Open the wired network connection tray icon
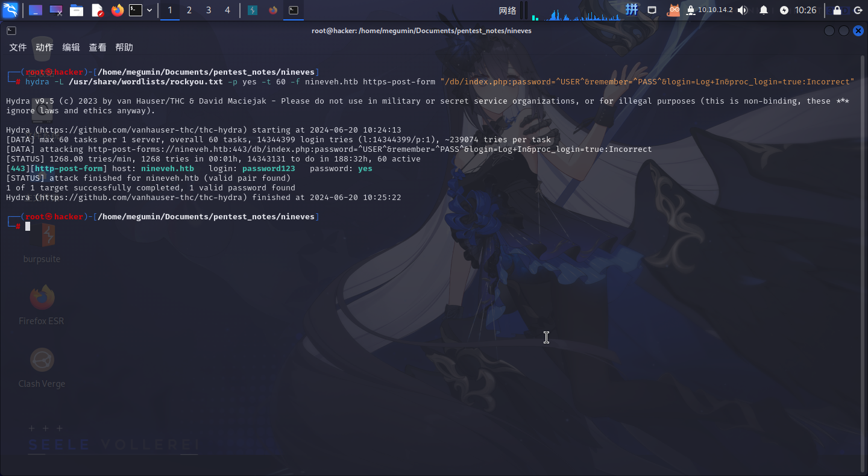The width and height of the screenshot is (868, 476). tap(652, 10)
